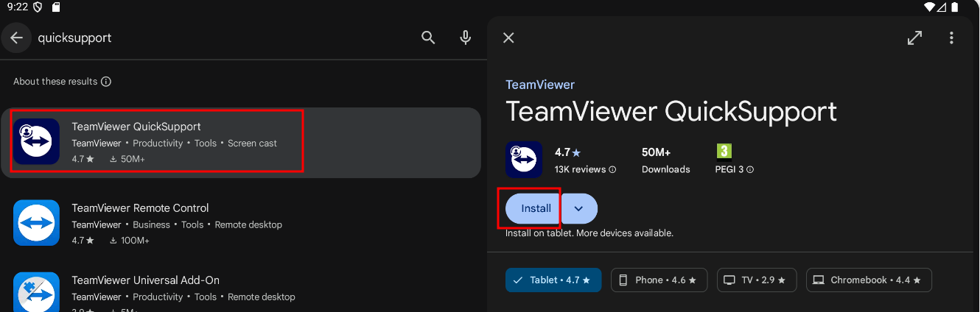This screenshot has width=980, height=312.
Task: Close the app details panel
Action: pyautogui.click(x=508, y=38)
